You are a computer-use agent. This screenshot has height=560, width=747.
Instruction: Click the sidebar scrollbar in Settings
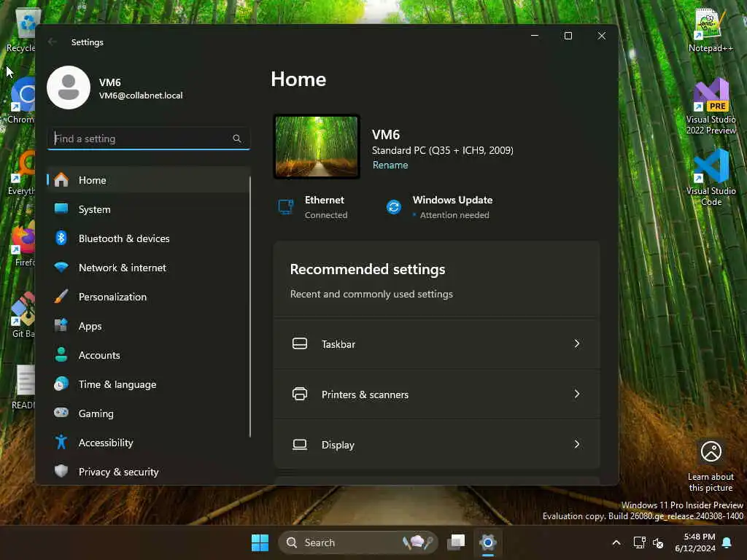coord(249,307)
